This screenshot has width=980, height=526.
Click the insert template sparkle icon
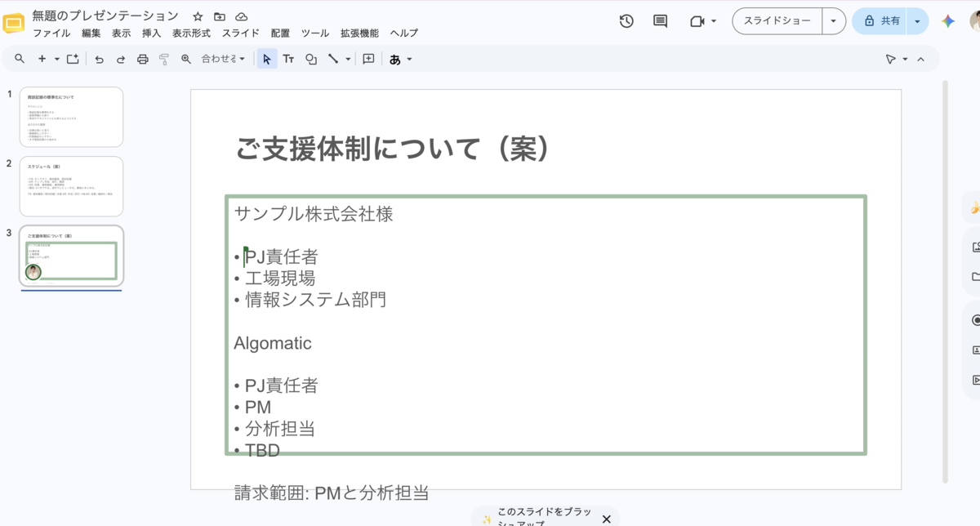pyautogui.click(x=73, y=59)
